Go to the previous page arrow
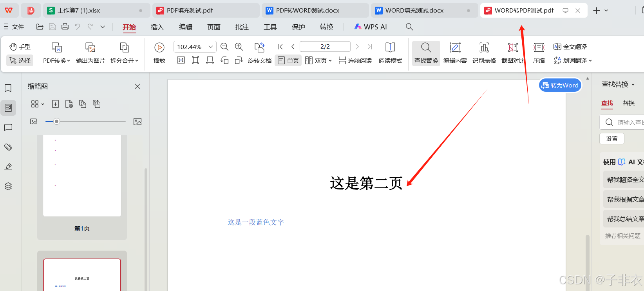644x291 pixels. tap(293, 47)
